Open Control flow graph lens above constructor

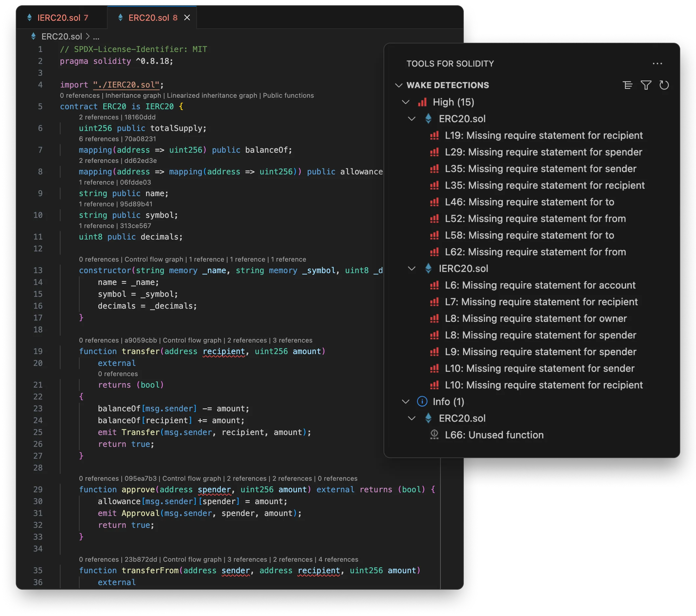point(154,259)
